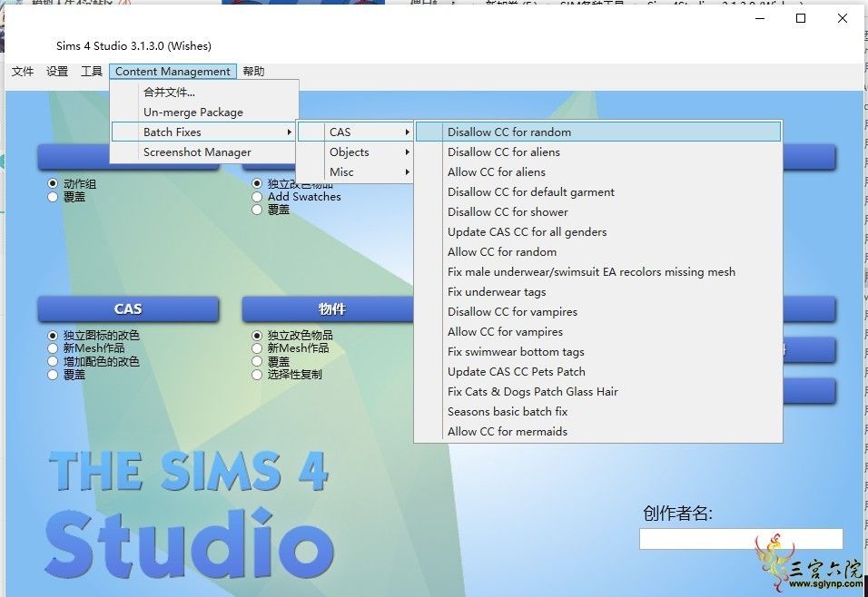868x597 pixels.
Task: Select the 覆盖 radio above 选择性复制
Action: coord(257,361)
